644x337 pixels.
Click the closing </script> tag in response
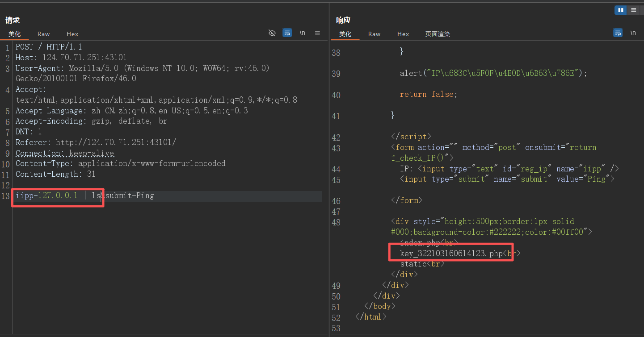pyautogui.click(x=411, y=137)
